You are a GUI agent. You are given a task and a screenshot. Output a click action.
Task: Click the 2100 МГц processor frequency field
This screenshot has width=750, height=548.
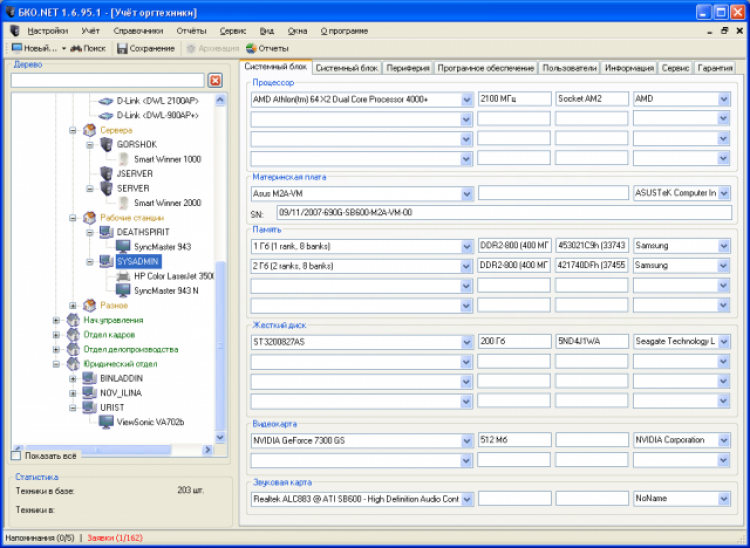(x=514, y=99)
